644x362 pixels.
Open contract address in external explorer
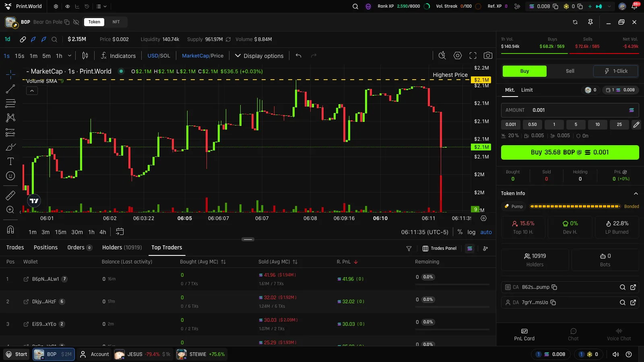click(633, 287)
